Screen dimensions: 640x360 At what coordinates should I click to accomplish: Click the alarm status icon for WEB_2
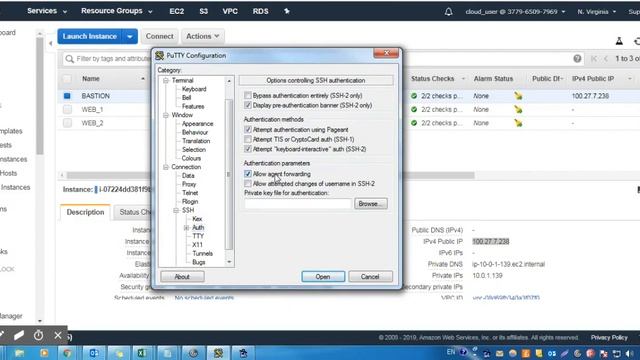coord(518,123)
